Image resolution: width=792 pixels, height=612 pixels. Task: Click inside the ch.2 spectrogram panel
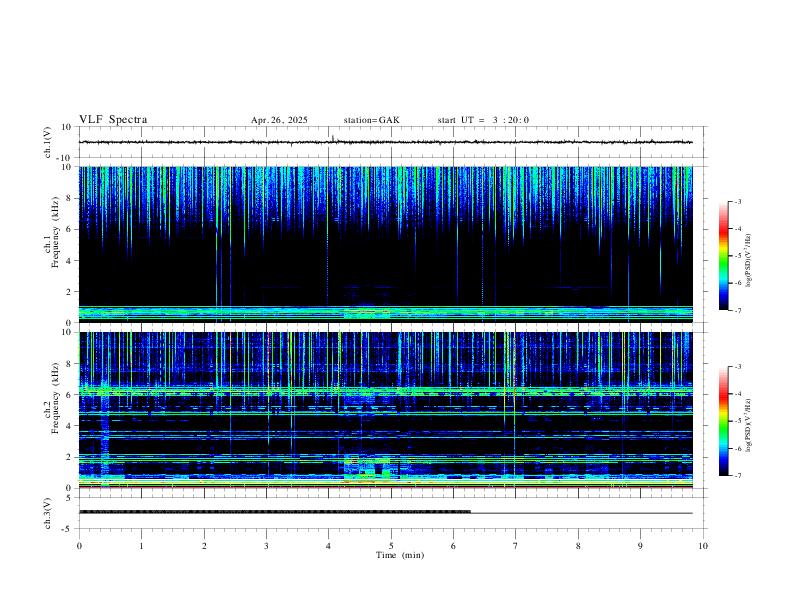tap(386, 410)
